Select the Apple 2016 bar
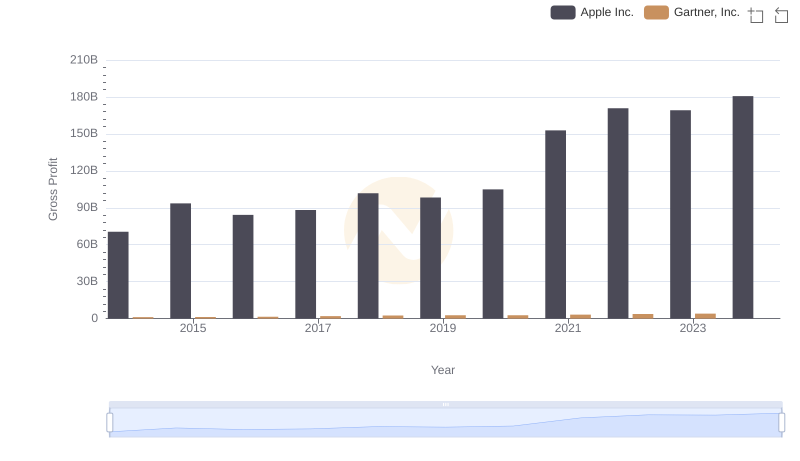 click(x=243, y=267)
